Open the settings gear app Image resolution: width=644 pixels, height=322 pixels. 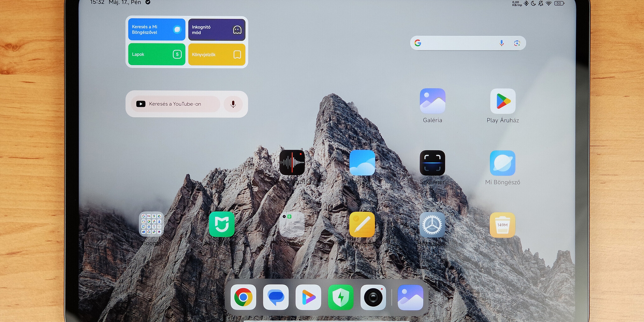[x=432, y=225]
